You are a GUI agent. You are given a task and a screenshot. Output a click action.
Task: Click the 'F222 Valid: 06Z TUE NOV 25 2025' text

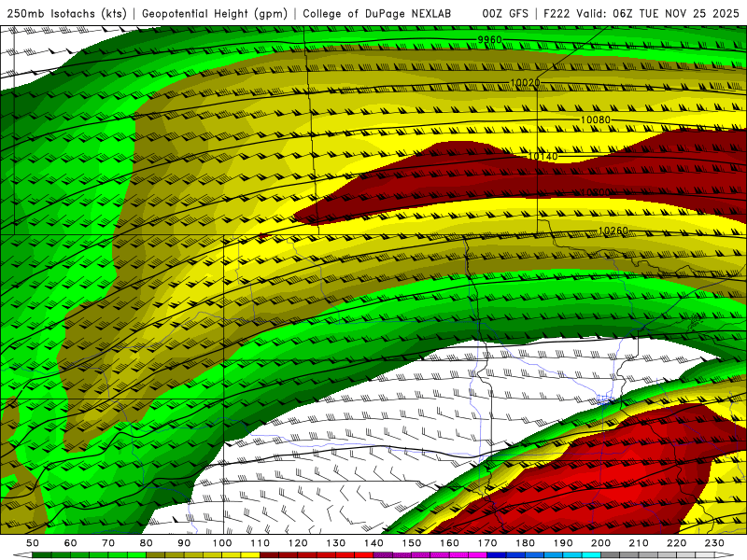pos(641,13)
